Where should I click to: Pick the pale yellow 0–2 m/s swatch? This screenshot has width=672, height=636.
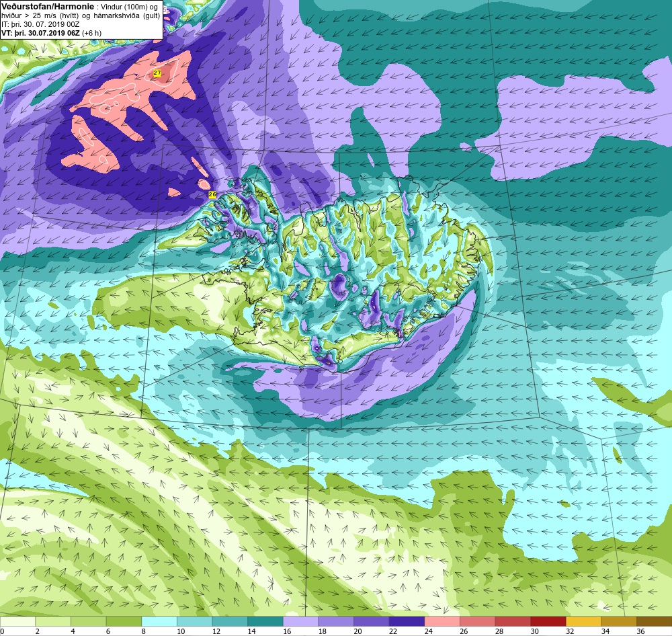click(x=17, y=621)
